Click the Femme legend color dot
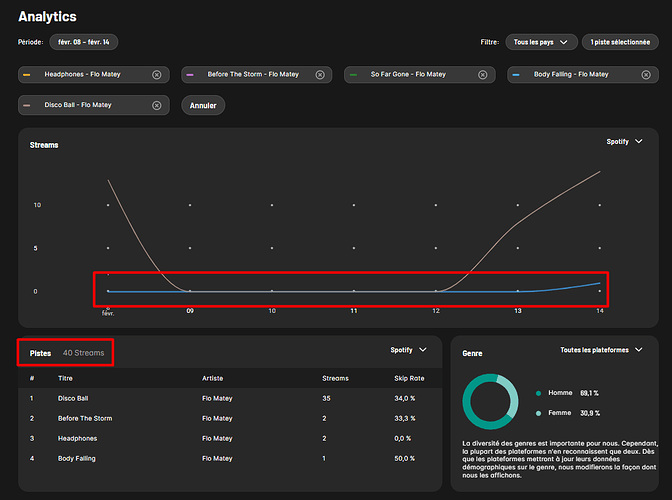This screenshot has height=500, width=672. [539, 413]
